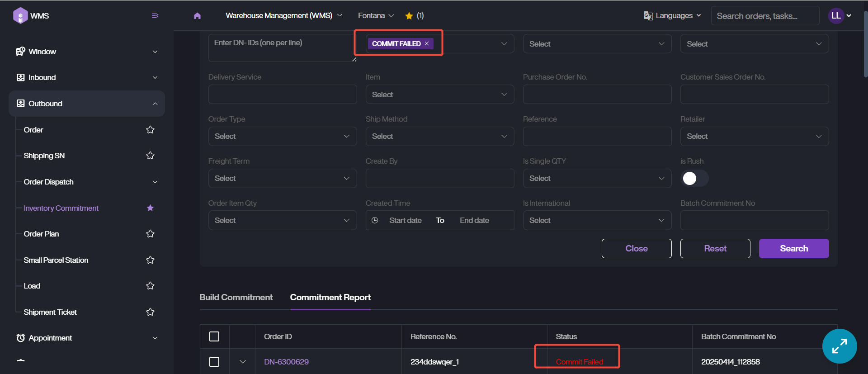Image resolution: width=868 pixels, height=374 pixels.
Task: Open the DN-6300629 order link
Action: 286,362
